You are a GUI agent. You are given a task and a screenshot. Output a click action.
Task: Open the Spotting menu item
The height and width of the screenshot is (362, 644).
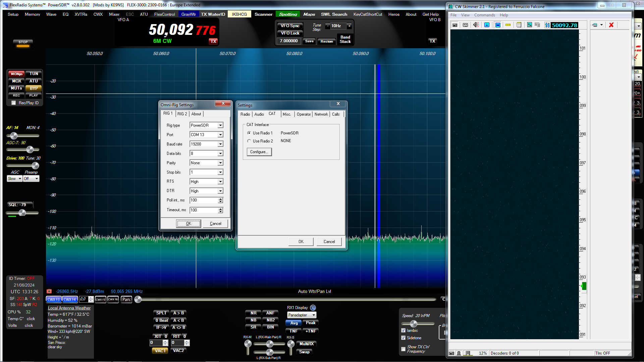[288, 14]
